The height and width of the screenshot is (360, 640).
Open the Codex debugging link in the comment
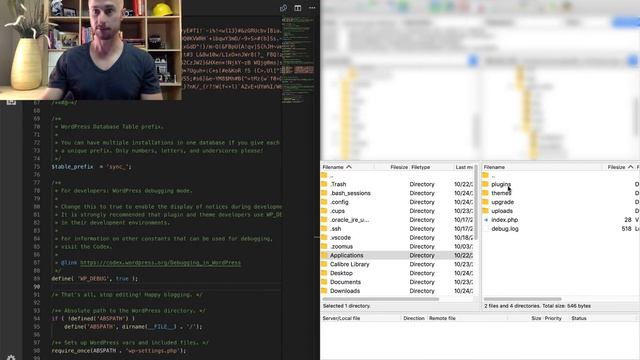click(160, 262)
